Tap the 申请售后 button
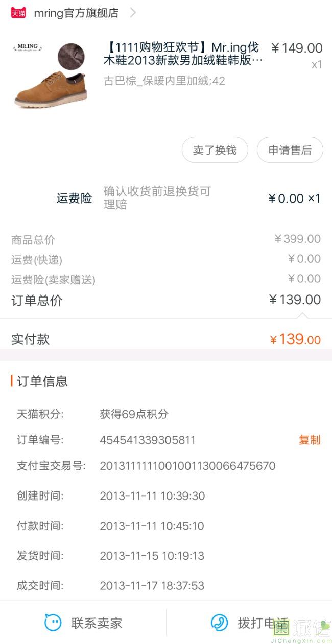This screenshot has width=332, height=644. [x=290, y=150]
